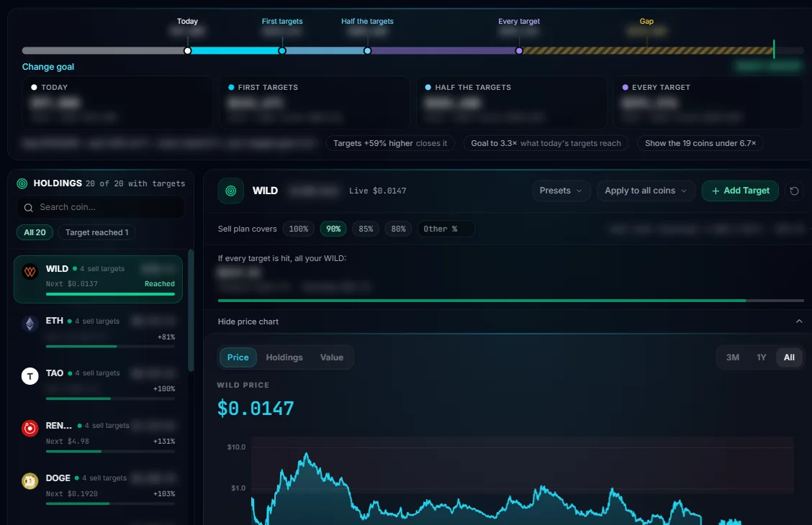Click the Targets +59% higher suggestion chip
812x525 pixels.
click(x=390, y=143)
